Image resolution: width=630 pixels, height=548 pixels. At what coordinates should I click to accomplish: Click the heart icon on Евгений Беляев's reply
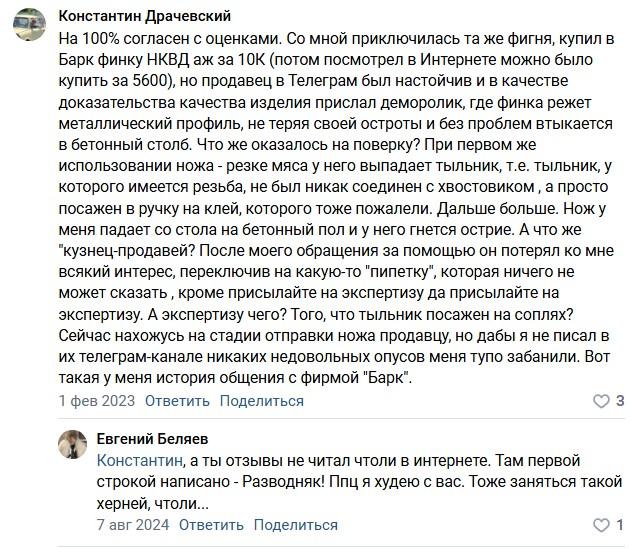[601, 526]
